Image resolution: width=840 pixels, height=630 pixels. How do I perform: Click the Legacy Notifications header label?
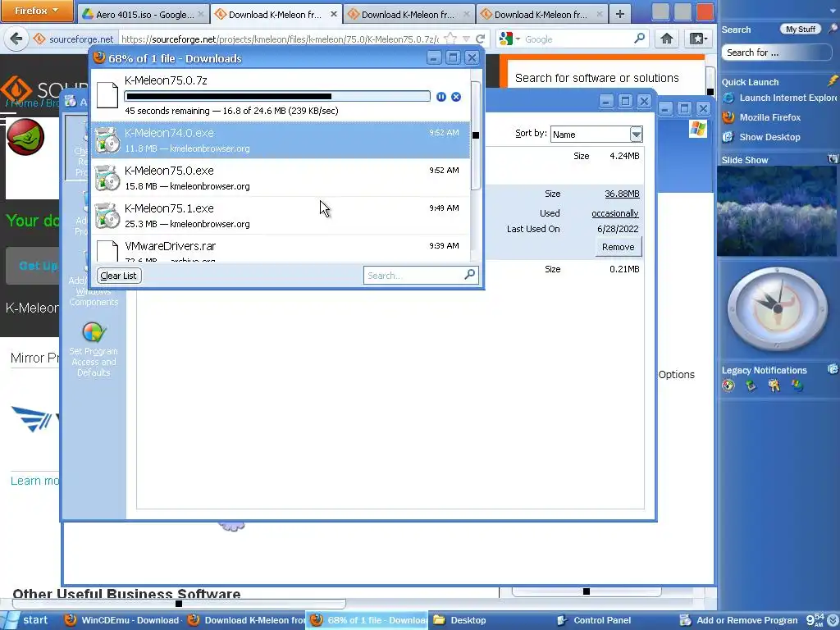click(x=764, y=370)
